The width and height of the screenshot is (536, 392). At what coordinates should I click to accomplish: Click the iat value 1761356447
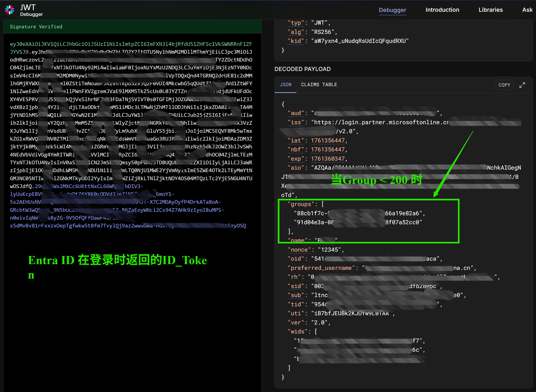coord(328,141)
